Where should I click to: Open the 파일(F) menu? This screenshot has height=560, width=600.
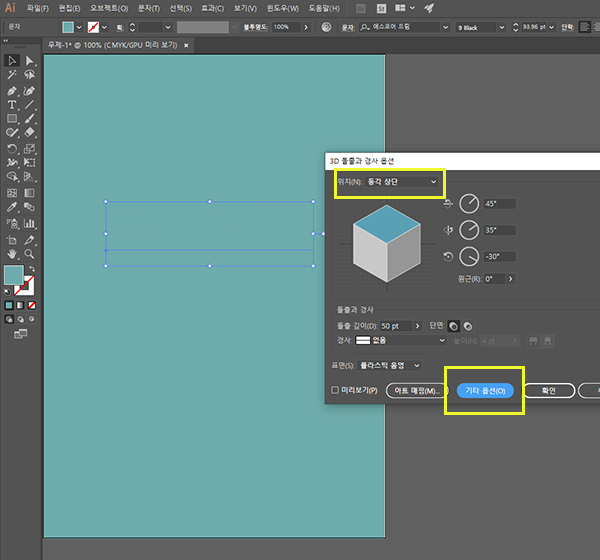tap(38, 8)
